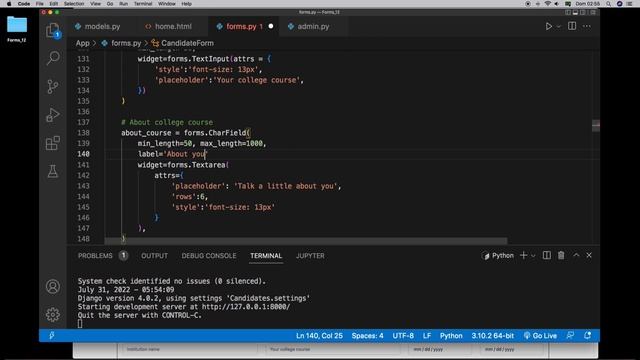The width and height of the screenshot is (640, 360).
Task: Split the editor to the right
Action: point(572,26)
